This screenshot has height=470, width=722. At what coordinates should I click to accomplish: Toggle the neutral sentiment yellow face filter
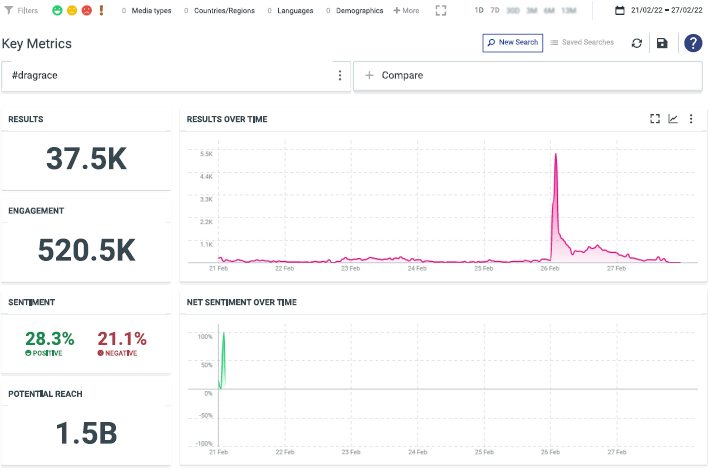[x=72, y=11]
